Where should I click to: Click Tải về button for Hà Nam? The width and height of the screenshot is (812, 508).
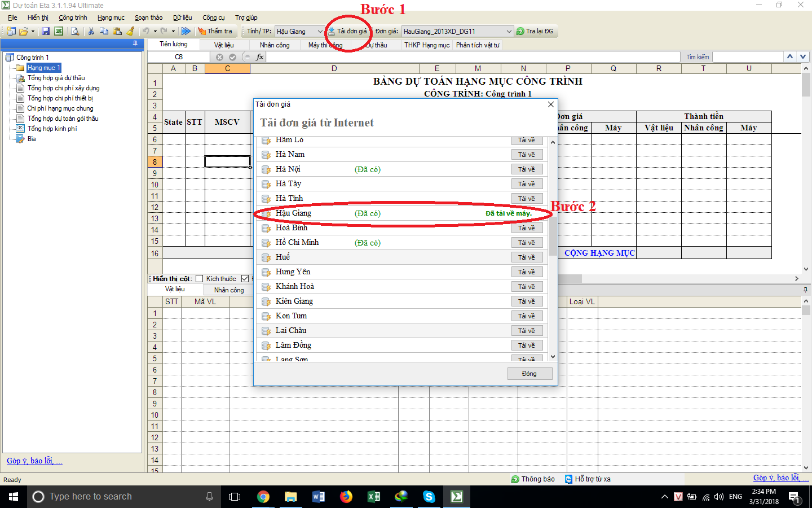(x=527, y=155)
